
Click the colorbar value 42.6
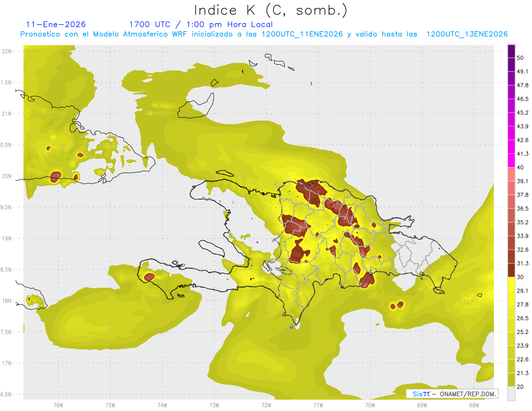(x=522, y=140)
